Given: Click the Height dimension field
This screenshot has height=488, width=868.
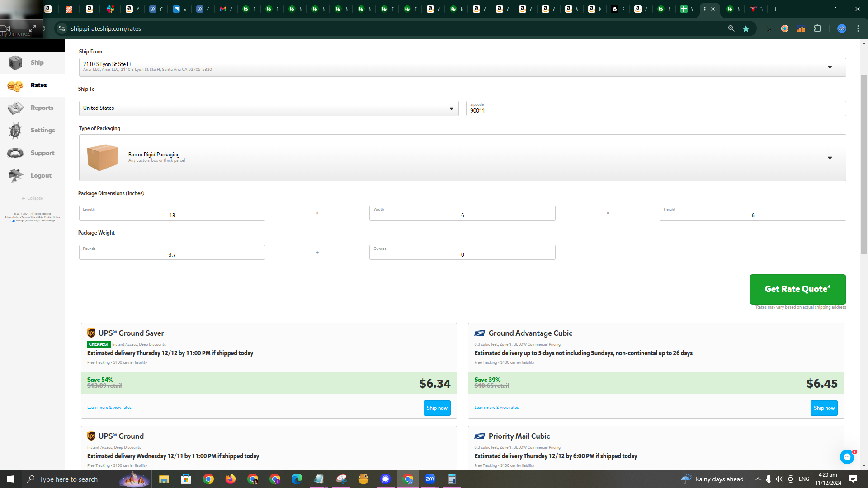Looking at the screenshot, I should [752, 213].
